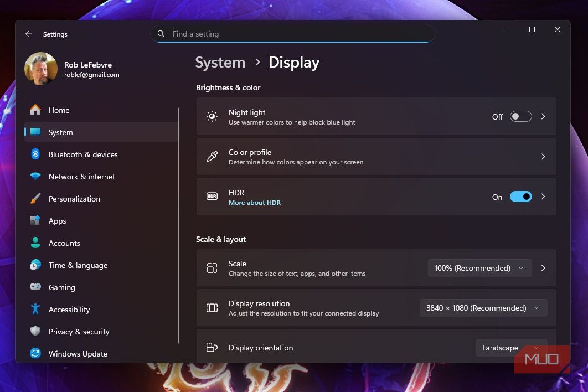Viewport: 588px width, 392px height.
Task: Click System in the breadcrumb
Action: click(220, 62)
